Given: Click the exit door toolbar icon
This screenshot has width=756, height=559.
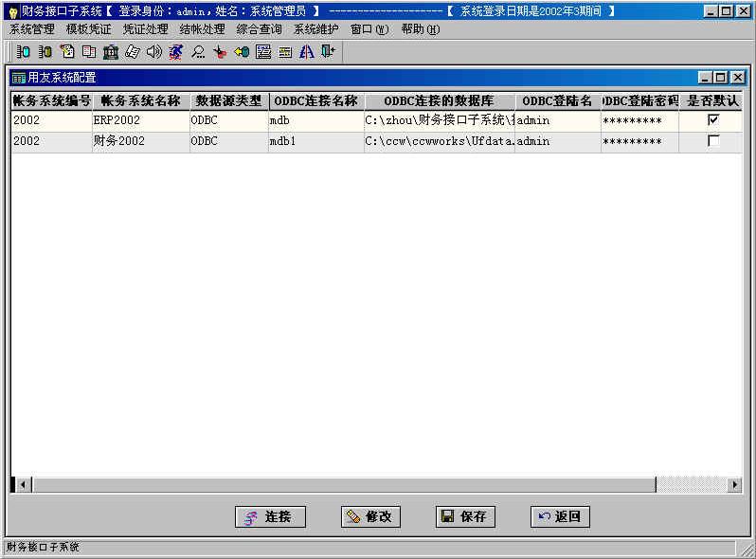Looking at the screenshot, I should point(328,52).
